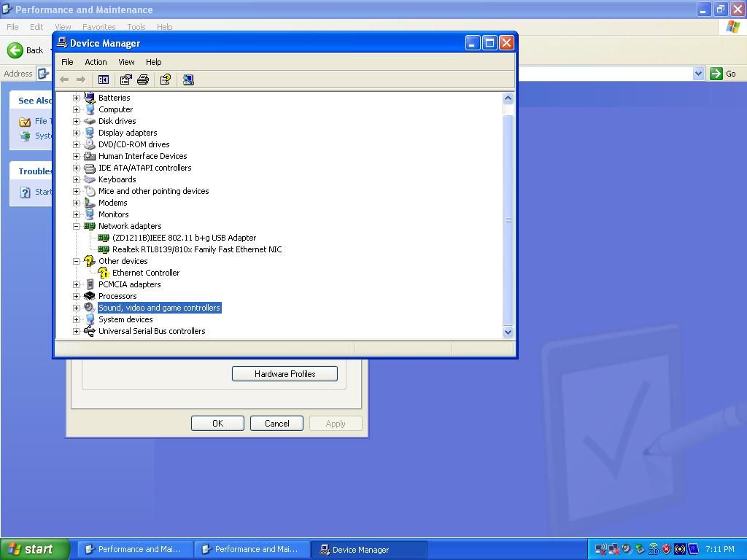Toggle the console tree pane toolbar icon
The image size is (747, 560).
104,79
